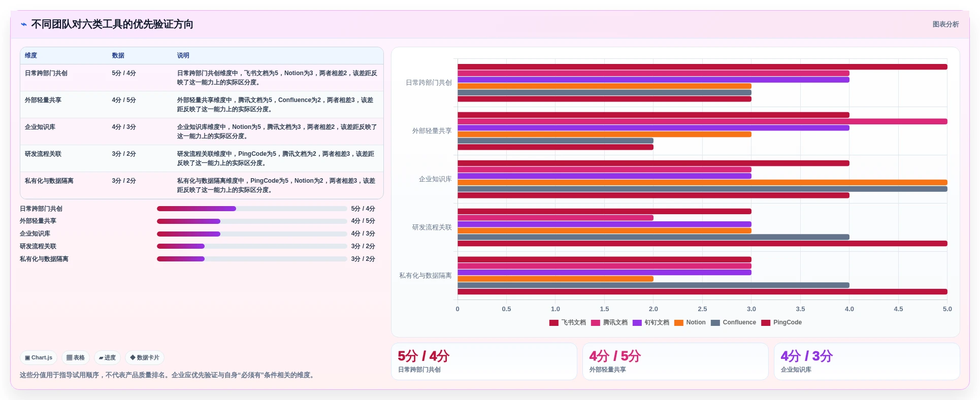Click the gray Confluence bar in 企业知识库 group
The height and width of the screenshot is (400, 980).
[702, 189]
